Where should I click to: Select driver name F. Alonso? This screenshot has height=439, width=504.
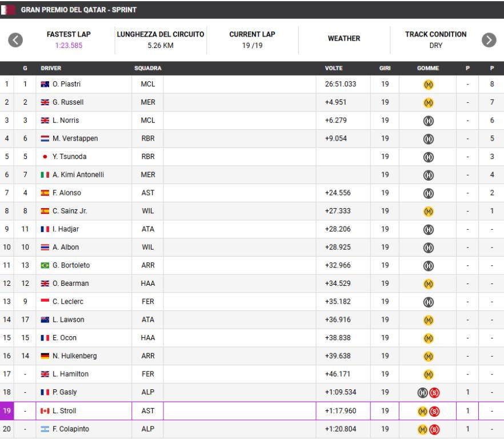66,193
